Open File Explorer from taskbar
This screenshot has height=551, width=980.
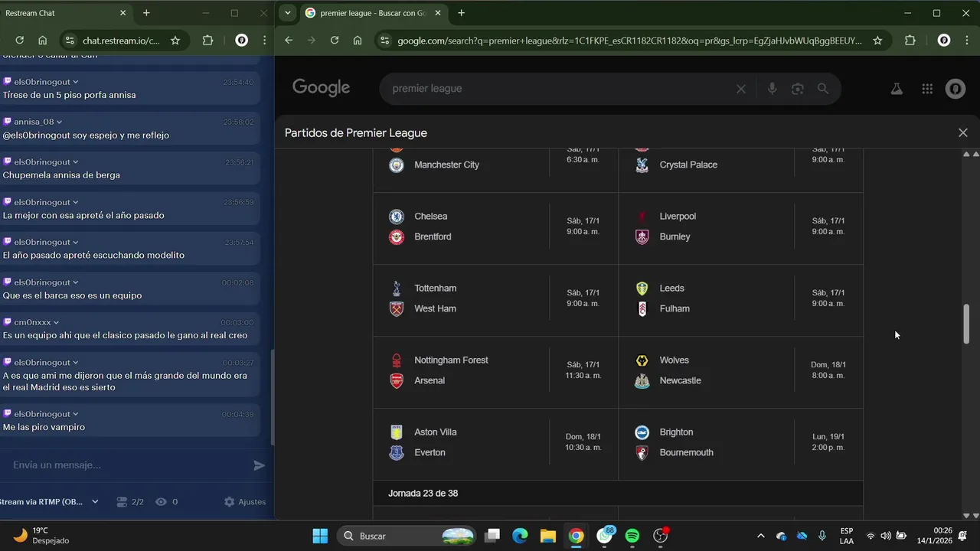click(x=547, y=536)
